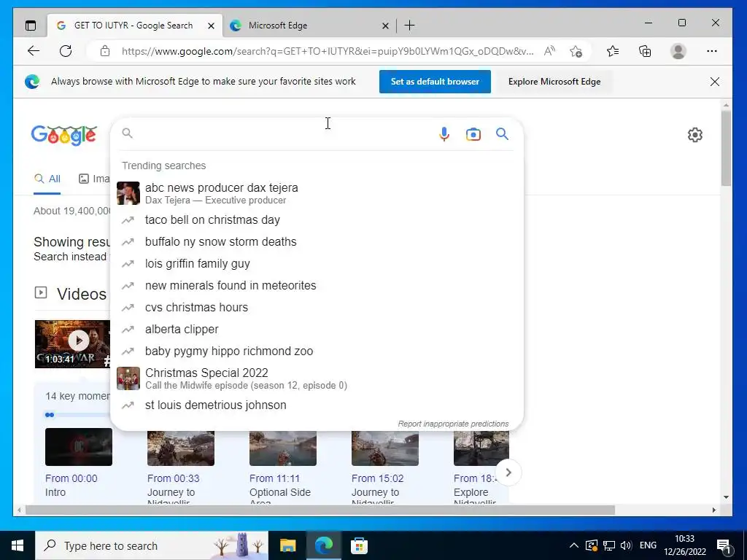Open a new tab with plus button
The width and height of the screenshot is (747, 560).
[409, 26]
